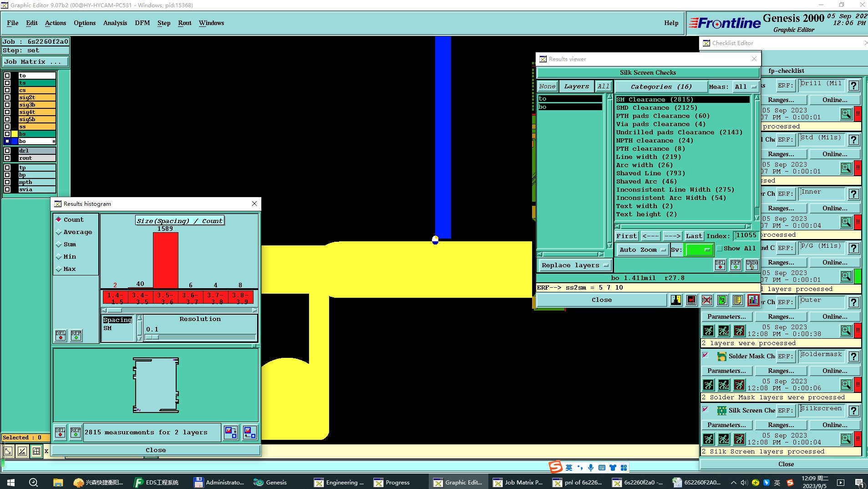This screenshot has width=868, height=489.
Task: Open the File menu
Action: 13,23
